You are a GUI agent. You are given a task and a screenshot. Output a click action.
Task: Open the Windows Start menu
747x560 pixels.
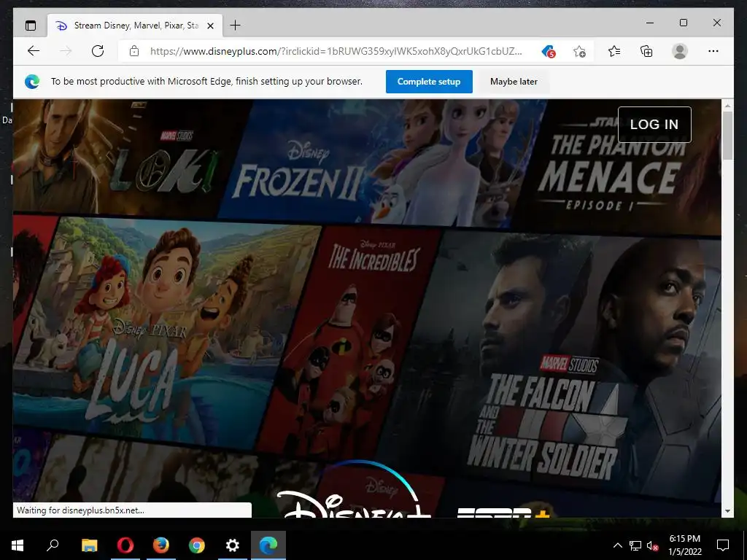(x=18, y=545)
